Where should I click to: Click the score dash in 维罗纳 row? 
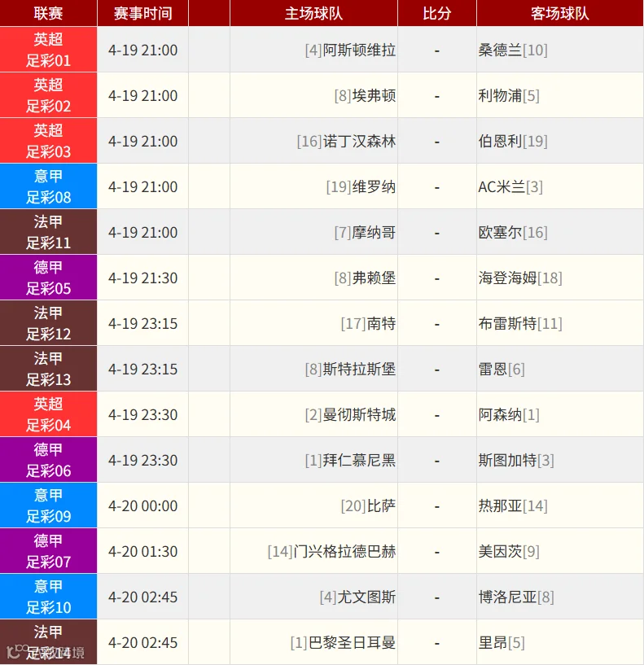437,188
